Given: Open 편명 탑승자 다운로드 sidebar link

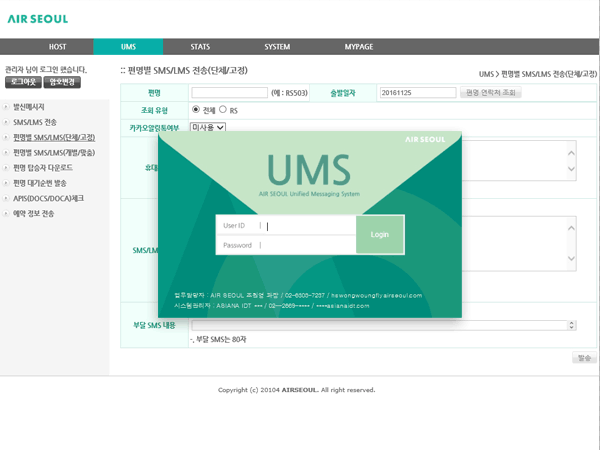Looking at the screenshot, I should coord(43,168).
